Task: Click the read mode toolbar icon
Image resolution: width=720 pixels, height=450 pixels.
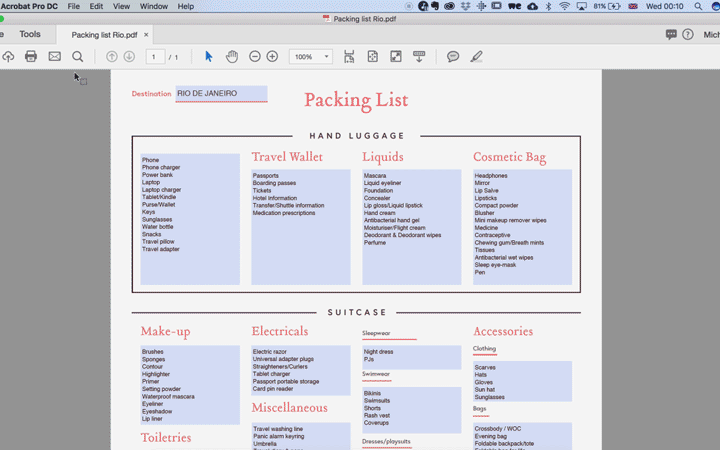Action: click(x=419, y=56)
